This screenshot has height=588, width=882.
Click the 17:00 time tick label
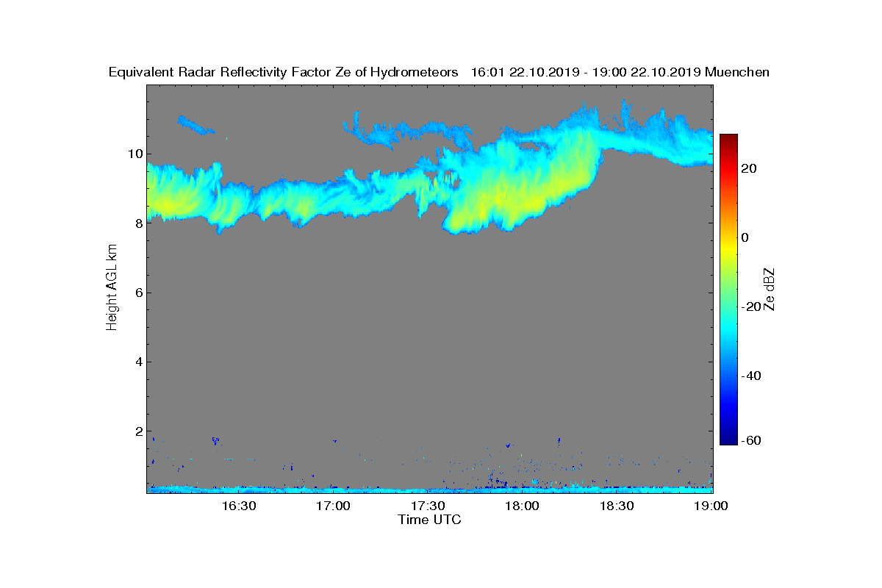pos(333,506)
